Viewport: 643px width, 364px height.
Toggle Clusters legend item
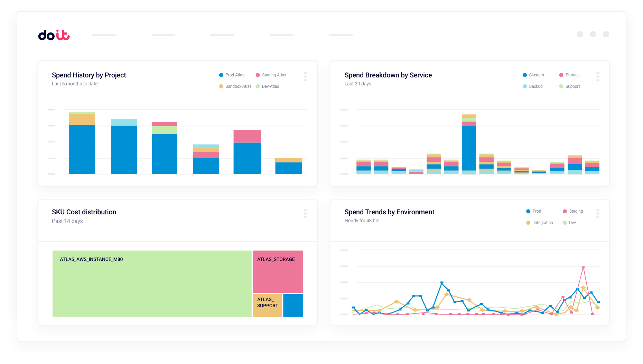(x=533, y=75)
